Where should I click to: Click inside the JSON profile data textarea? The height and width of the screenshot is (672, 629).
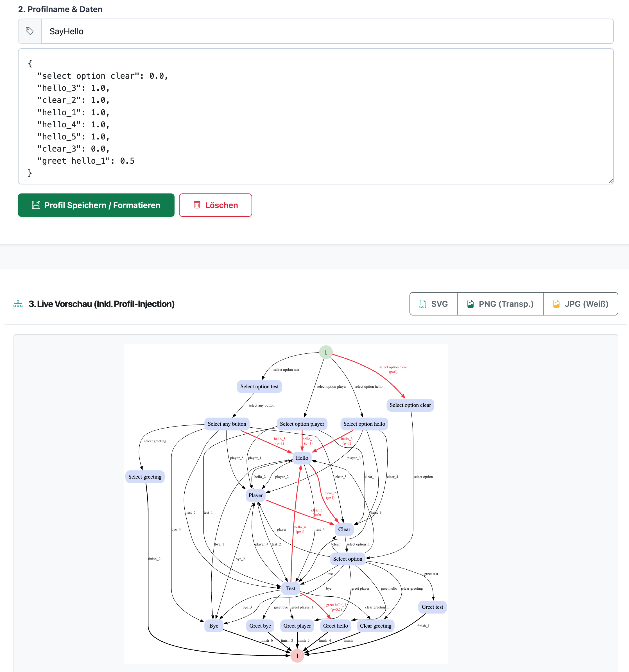(x=316, y=117)
